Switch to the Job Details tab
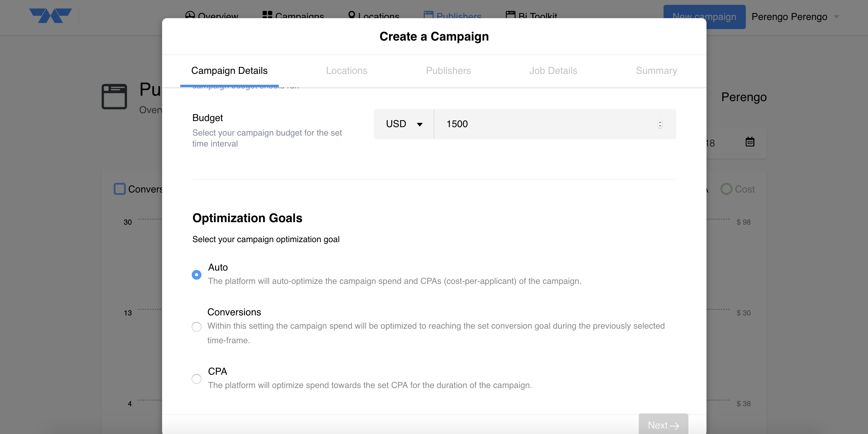Image resolution: width=868 pixels, height=434 pixels. 553,71
